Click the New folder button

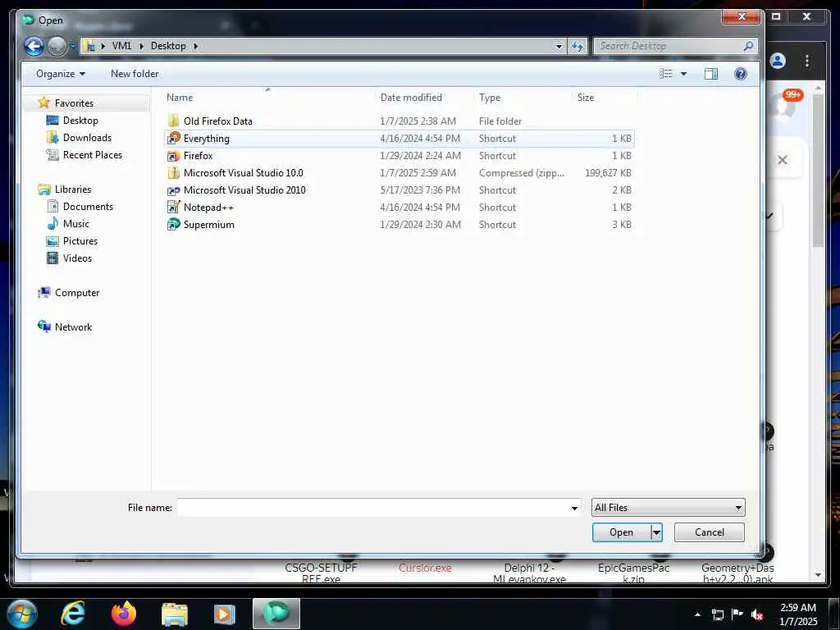point(135,74)
